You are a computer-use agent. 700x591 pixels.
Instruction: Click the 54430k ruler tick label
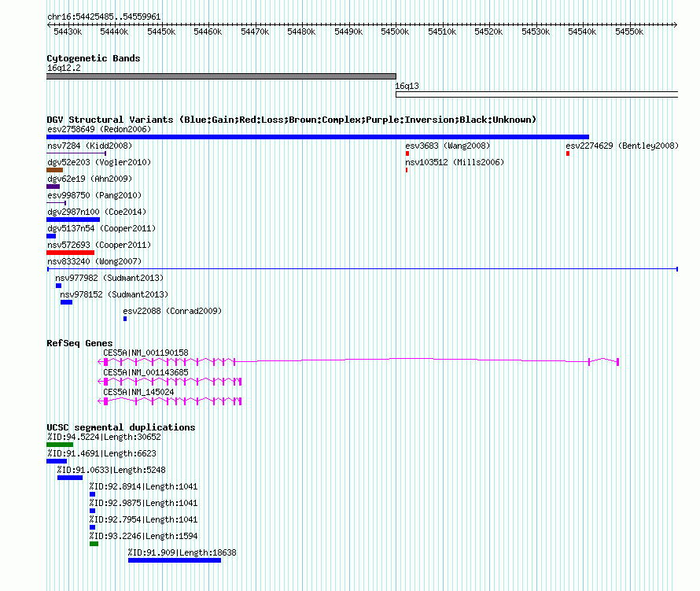(x=68, y=31)
